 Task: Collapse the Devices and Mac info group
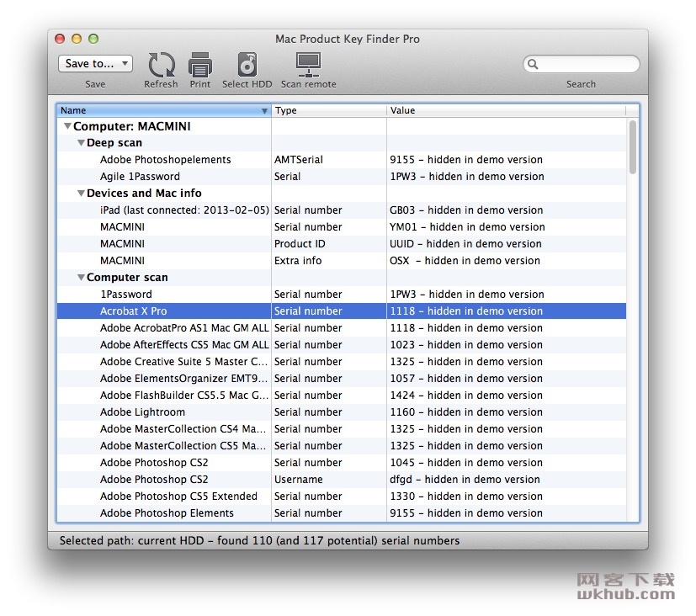[81, 193]
